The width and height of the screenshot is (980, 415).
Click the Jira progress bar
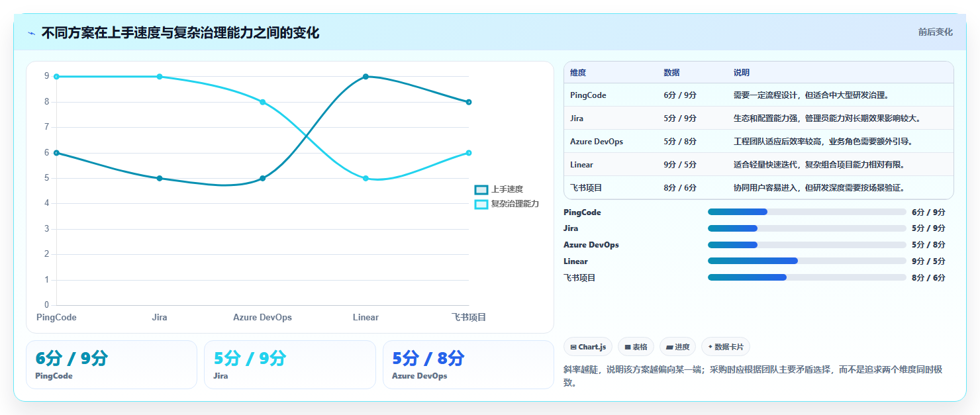click(x=807, y=228)
